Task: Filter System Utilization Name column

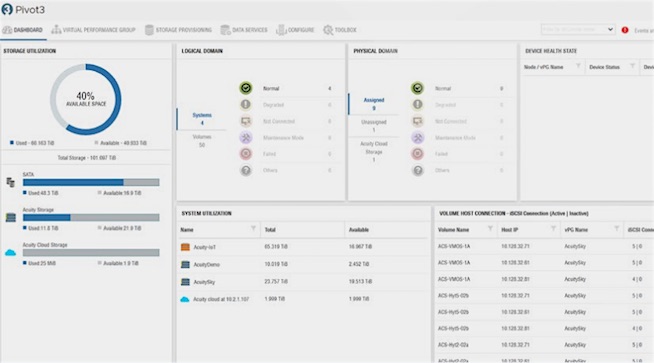Action: (253, 228)
